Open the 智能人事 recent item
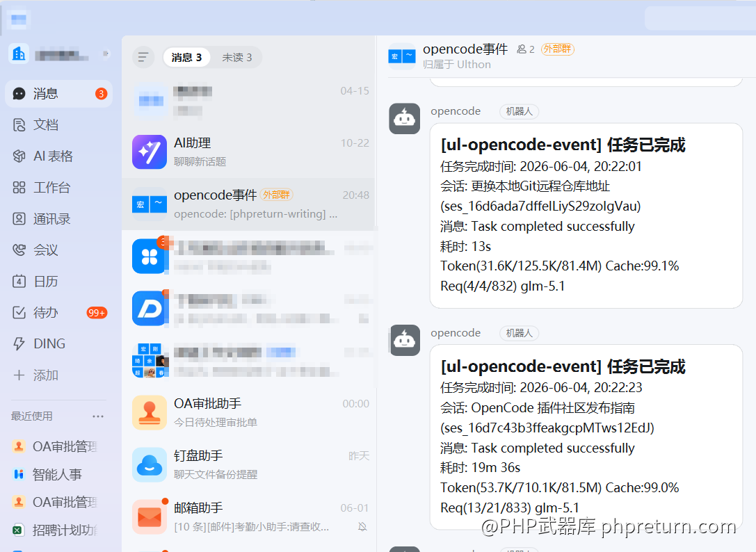Image resolution: width=756 pixels, height=552 pixels. point(47,474)
